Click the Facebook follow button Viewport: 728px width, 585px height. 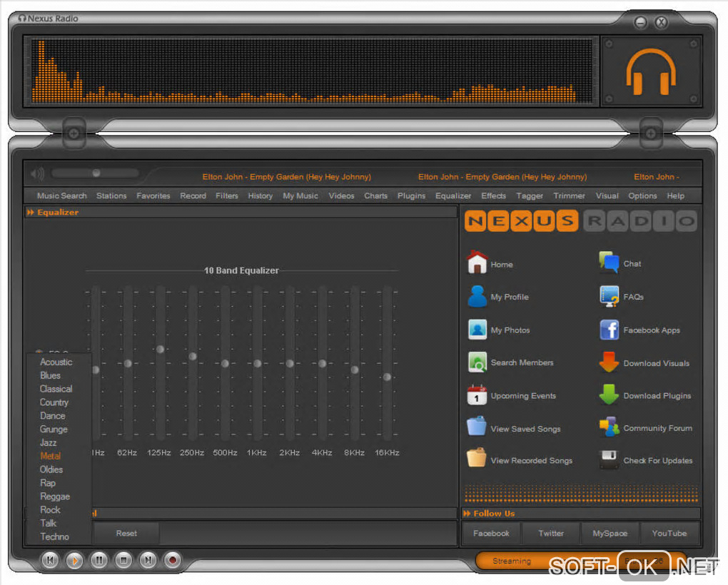point(491,534)
